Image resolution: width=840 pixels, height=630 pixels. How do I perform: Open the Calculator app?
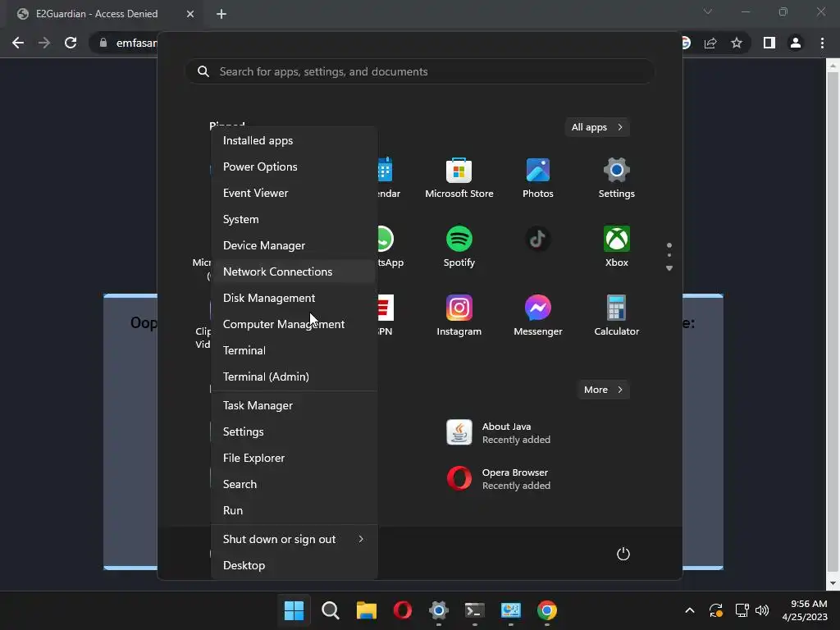[x=616, y=316]
